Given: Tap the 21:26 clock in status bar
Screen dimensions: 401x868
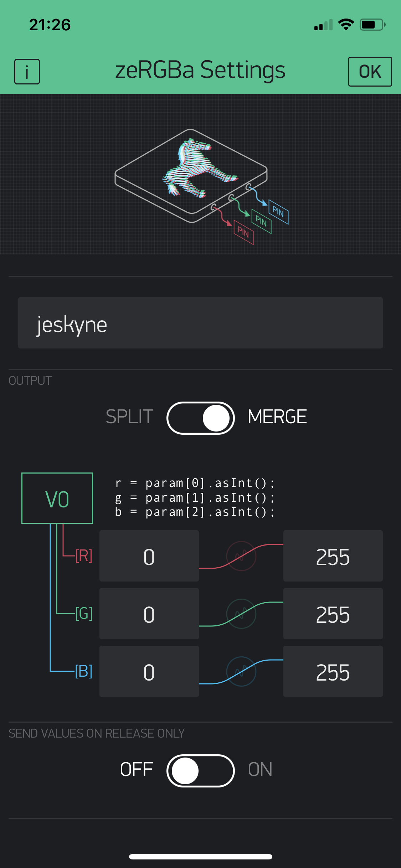Looking at the screenshot, I should (50, 25).
